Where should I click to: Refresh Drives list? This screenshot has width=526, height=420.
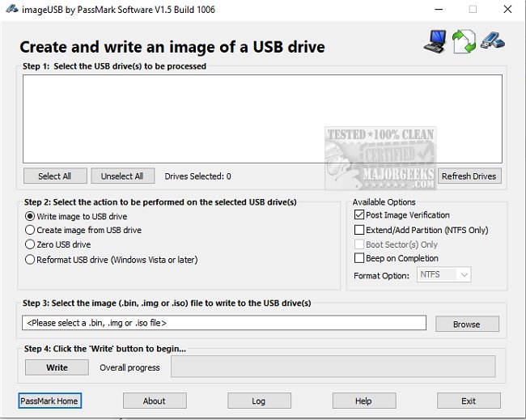pyautogui.click(x=469, y=176)
